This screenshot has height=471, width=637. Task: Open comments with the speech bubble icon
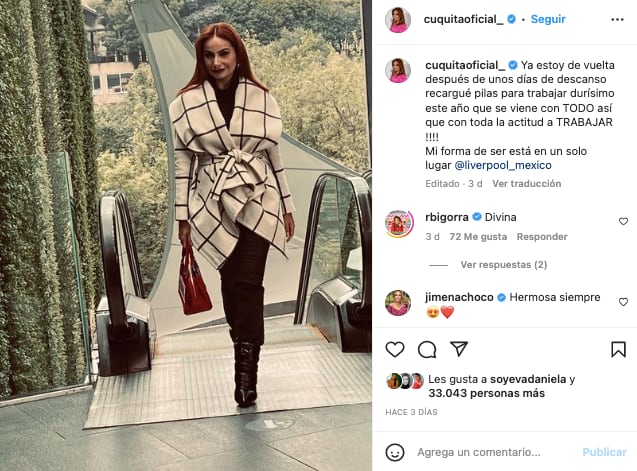427,349
